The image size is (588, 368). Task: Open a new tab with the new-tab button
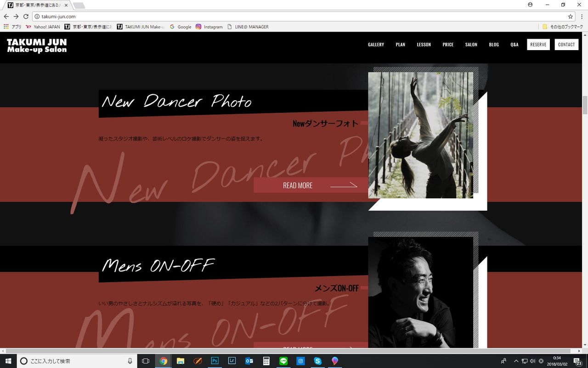(79, 6)
